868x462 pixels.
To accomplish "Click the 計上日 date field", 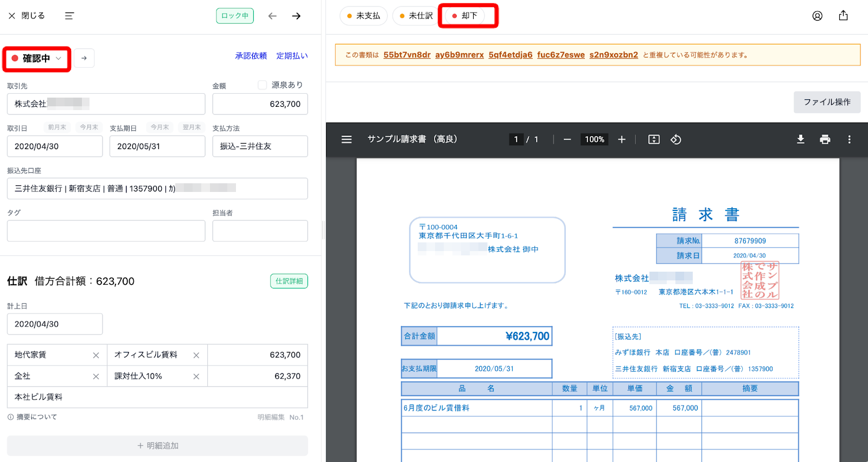I will click(55, 324).
